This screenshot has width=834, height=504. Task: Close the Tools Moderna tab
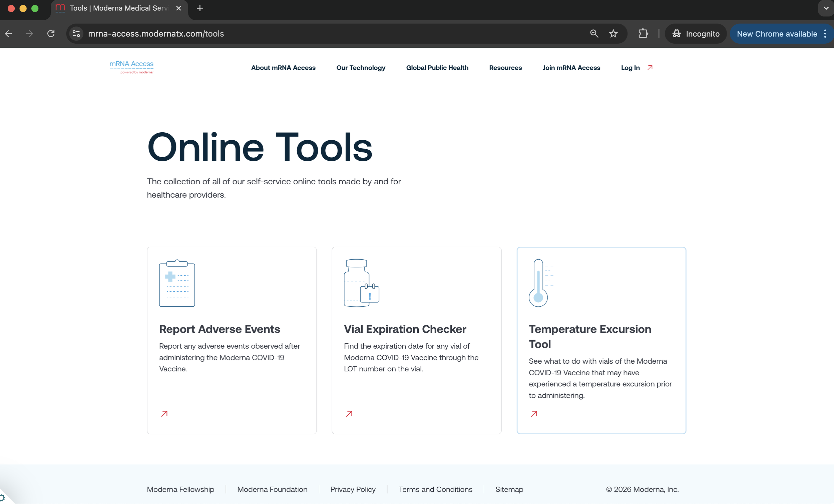tap(179, 8)
